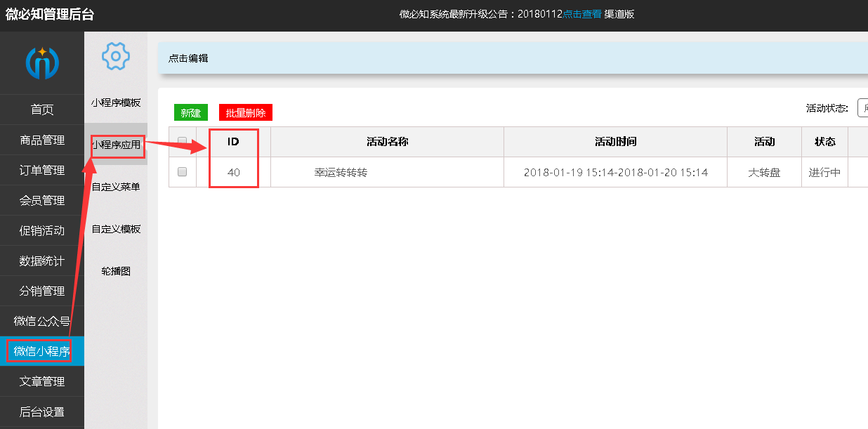
Task: Open 商品管理 in the sidebar
Action: pyautogui.click(x=42, y=140)
